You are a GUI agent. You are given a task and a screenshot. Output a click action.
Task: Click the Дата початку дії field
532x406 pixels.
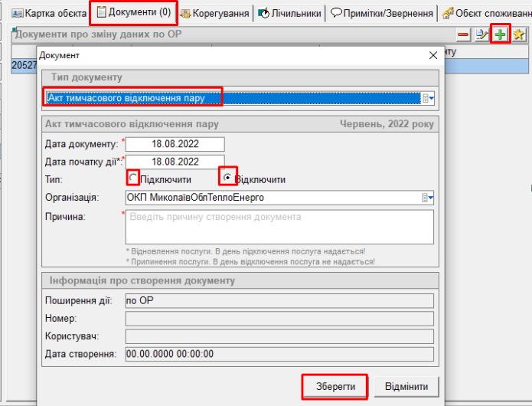pos(175,162)
